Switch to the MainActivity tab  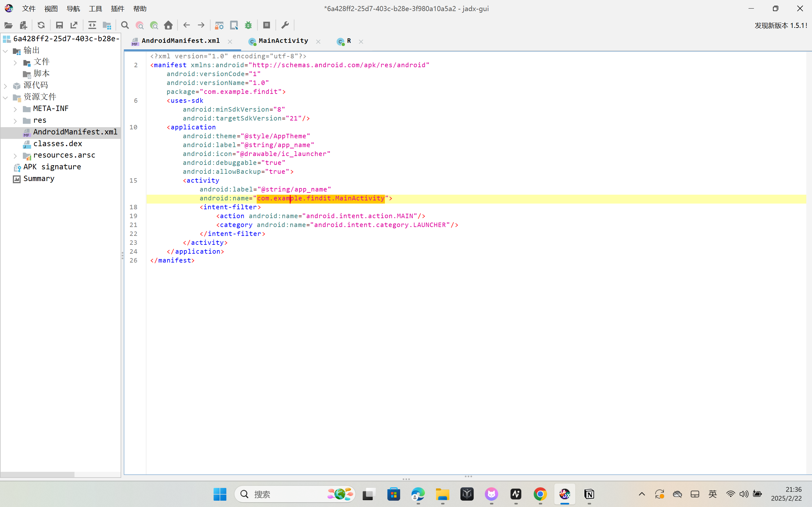[283, 41]
